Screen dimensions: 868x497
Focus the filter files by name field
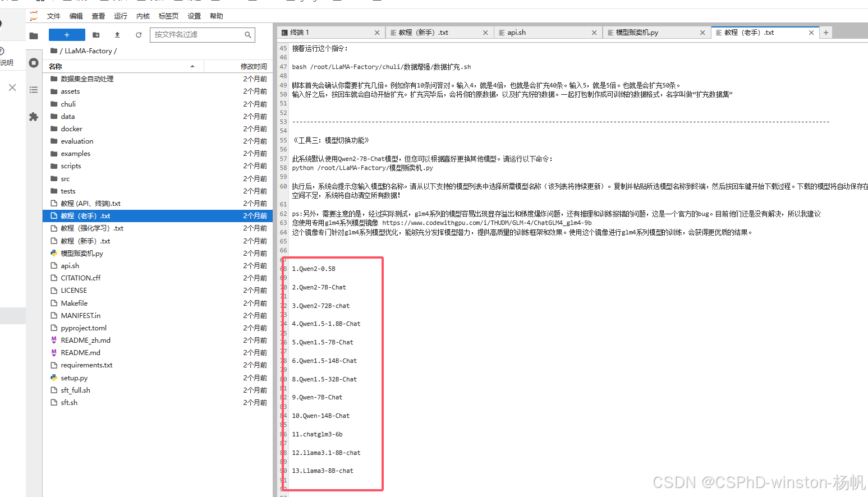point(203,35)
